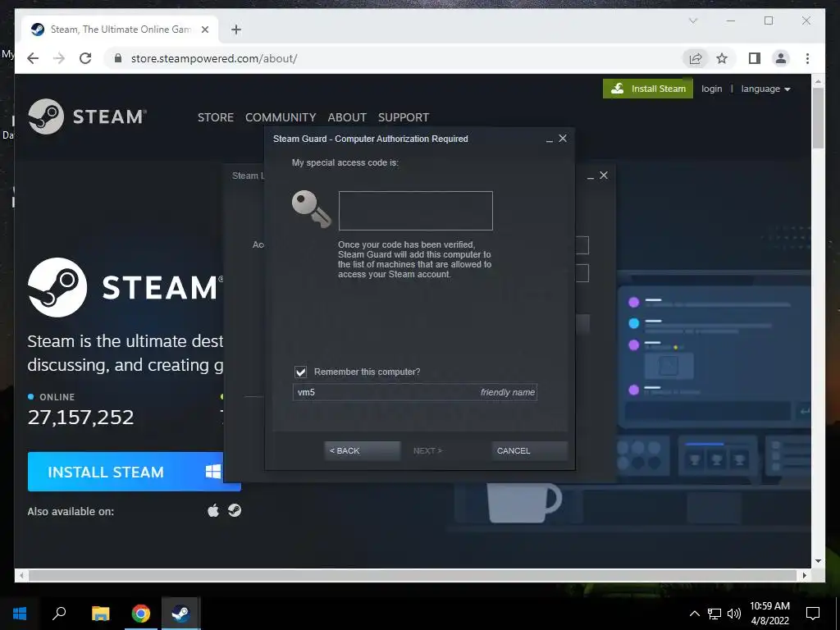Open the STORE menu
The width and height of the screenshot is (840, 630).
pyautogui.click(x=216, y=117)
